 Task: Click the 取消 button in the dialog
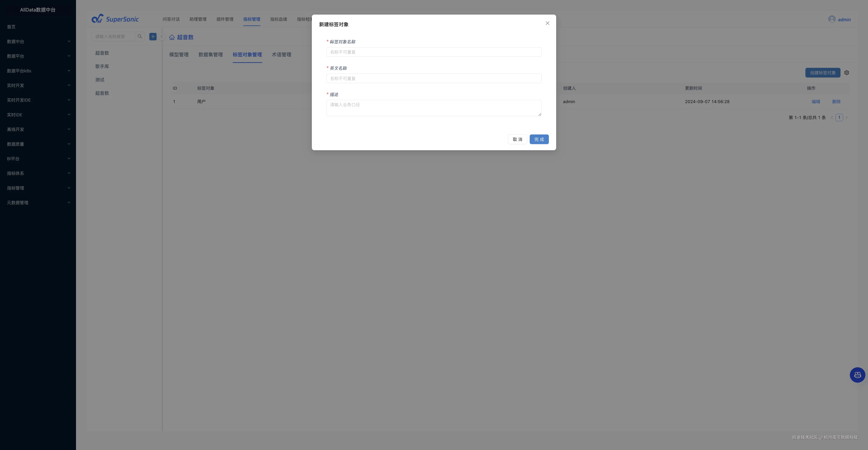click(517, 139)
